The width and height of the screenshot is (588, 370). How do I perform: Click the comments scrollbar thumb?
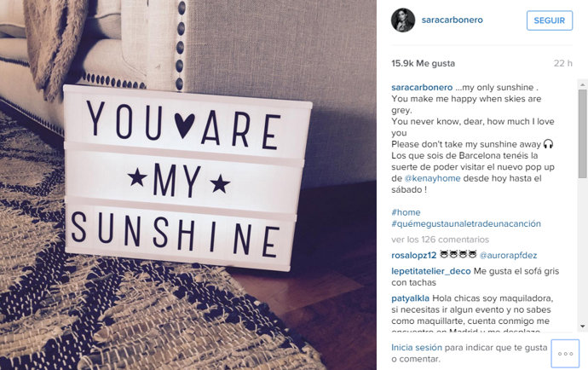pyautogui.click(x=582, y=134)
